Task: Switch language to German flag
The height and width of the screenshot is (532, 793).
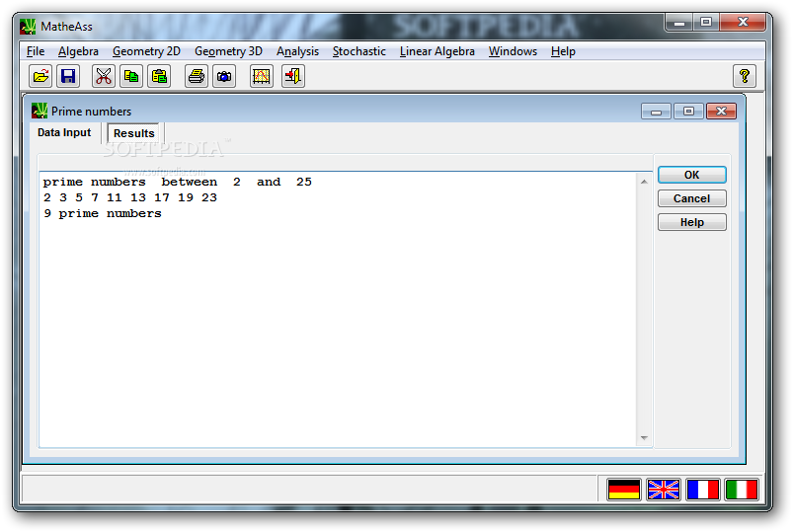Action: 623,490
